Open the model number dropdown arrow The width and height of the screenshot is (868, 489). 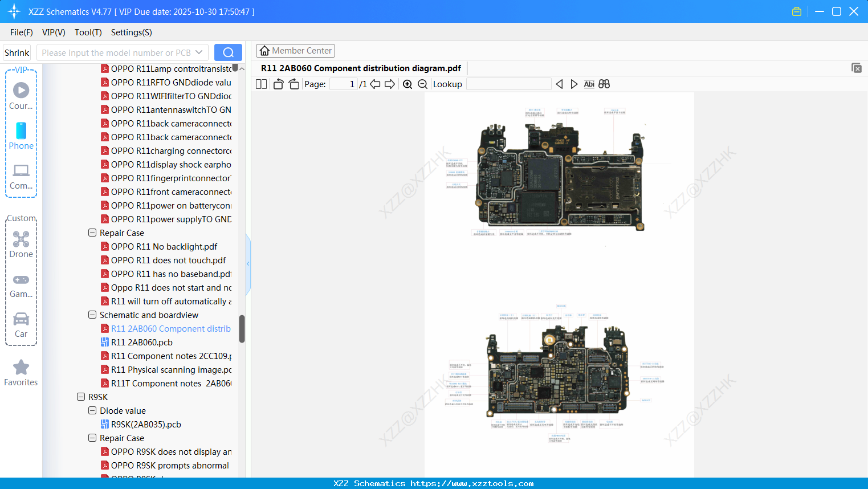click(199, 52)
